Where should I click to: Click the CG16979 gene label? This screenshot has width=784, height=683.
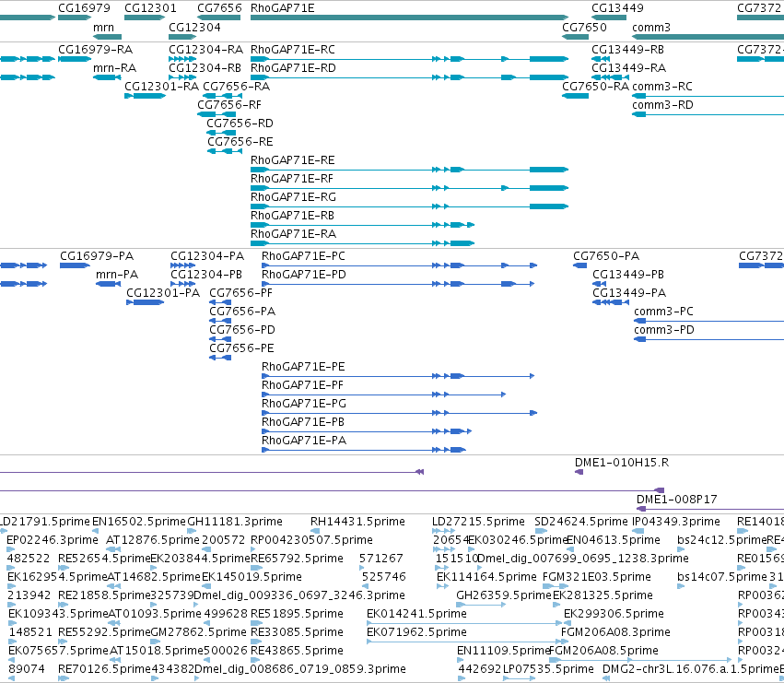click(x=84, y=8)
